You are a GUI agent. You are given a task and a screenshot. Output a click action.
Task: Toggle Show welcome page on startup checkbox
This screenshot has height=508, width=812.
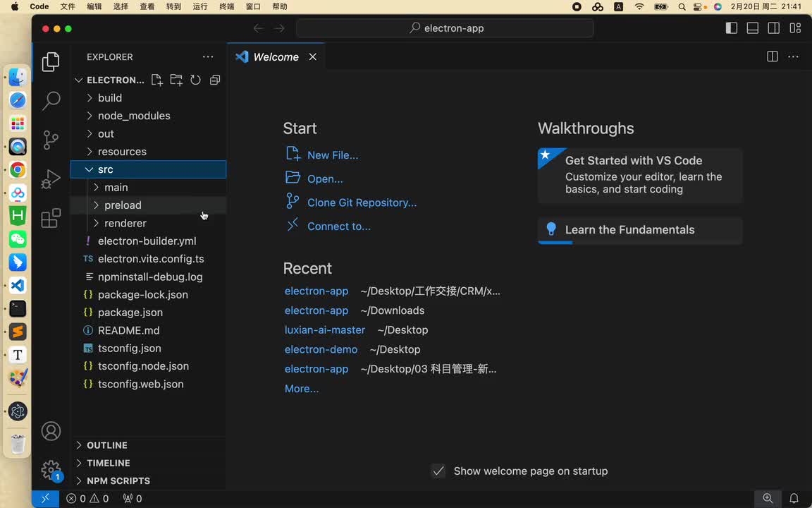coord(438,471)
